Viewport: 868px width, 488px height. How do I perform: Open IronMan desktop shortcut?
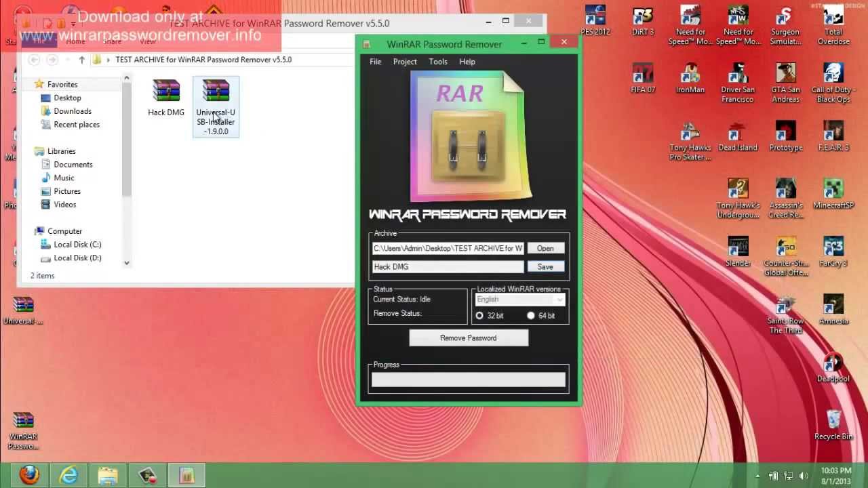click(x=690, y=79)
